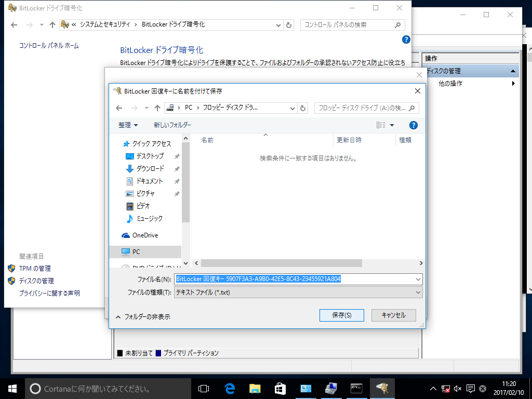This screenshot has width=532, height=399.
Task: Click pin icon next to ダウンロード
Action: 177,169
